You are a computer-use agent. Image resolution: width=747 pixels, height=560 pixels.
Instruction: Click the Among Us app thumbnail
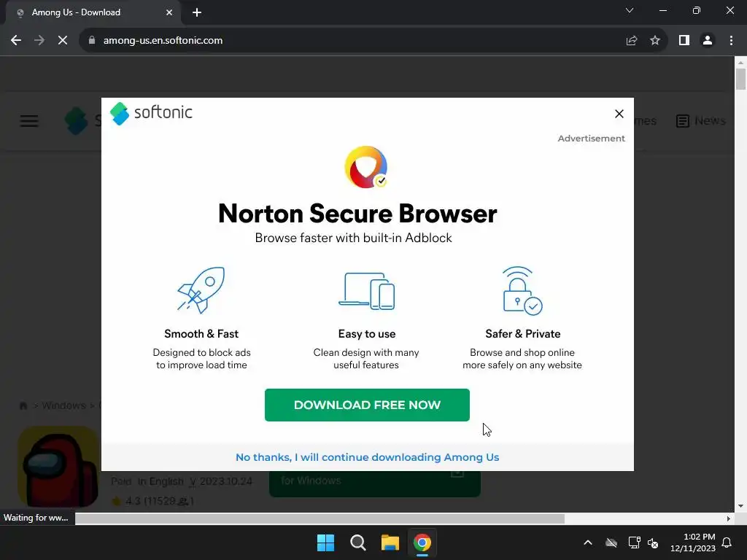click(58, 467)
